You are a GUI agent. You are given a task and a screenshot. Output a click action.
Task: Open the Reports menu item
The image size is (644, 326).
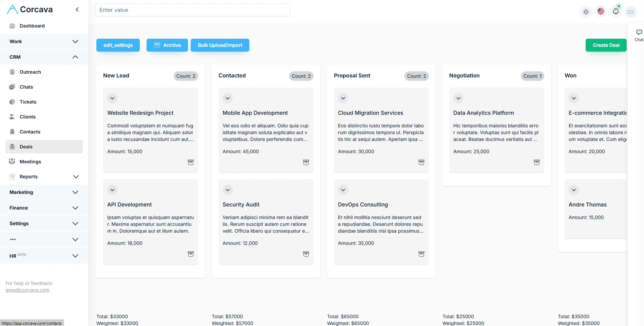click(28, 177)
